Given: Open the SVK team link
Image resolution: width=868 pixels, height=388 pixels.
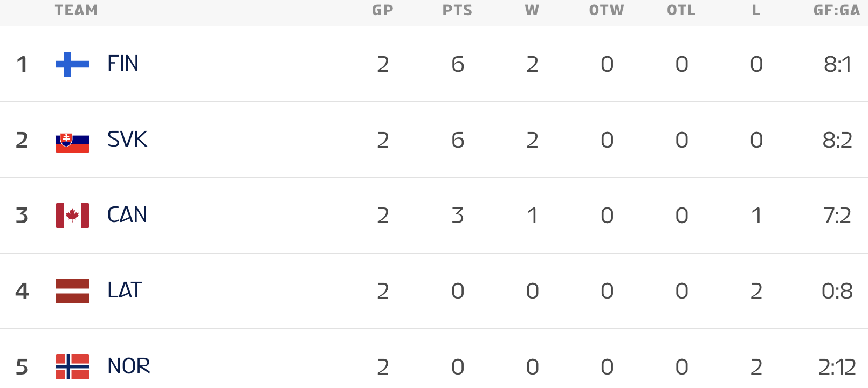Looking at the screenshot, I should (127, 140).
